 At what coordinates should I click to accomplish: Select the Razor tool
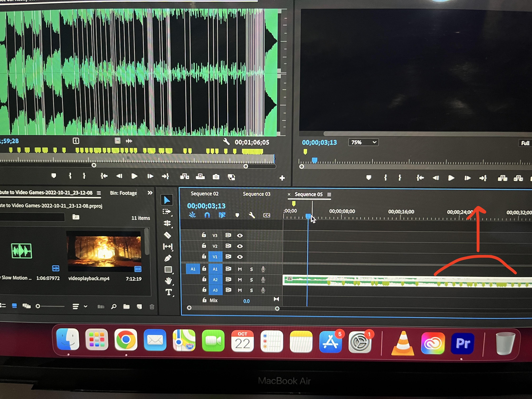(168, 235)
